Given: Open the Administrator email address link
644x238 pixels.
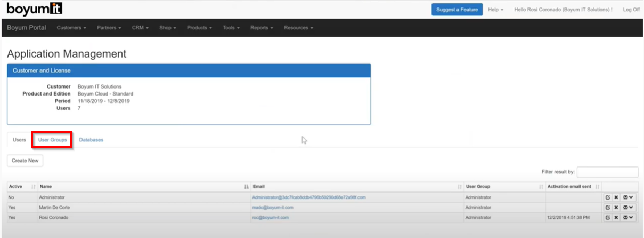Looking at the screenshot, I should pos(309,197).
